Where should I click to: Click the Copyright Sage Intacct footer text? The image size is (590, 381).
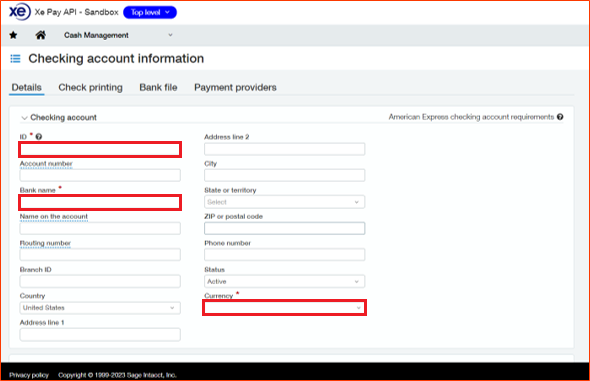[117, 375]
